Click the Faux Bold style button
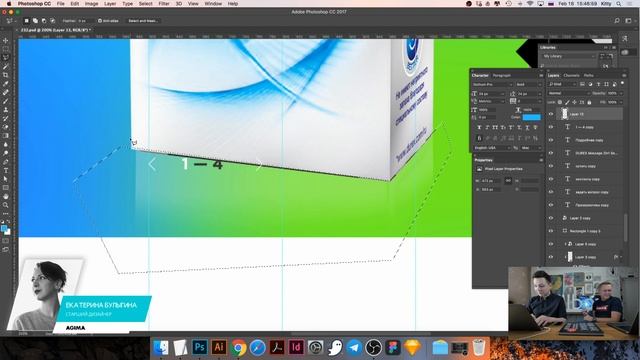 tap(479, 128)
